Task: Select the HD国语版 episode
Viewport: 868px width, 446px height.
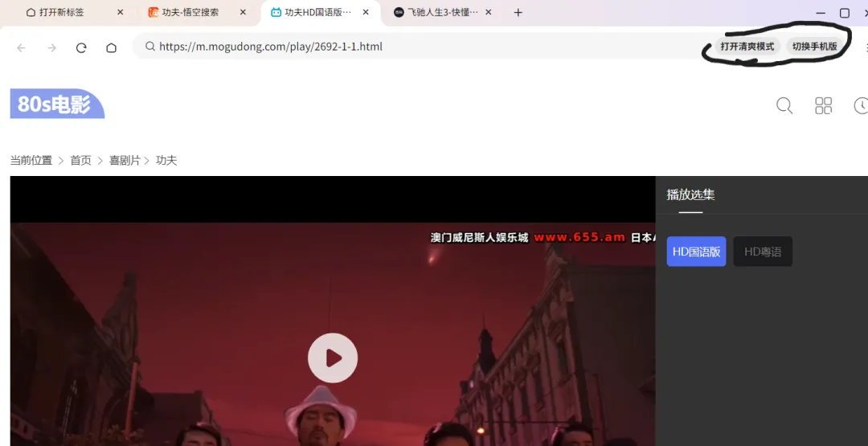Action: pos(696,252)
